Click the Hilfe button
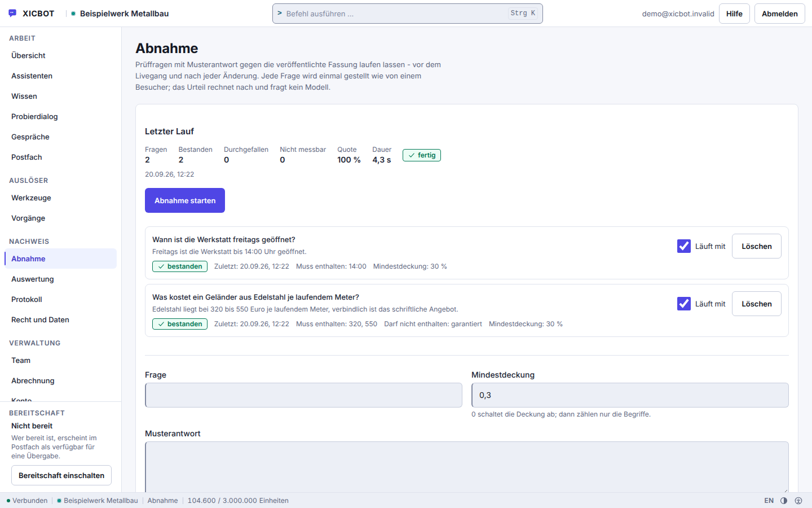The height and width of the screenshot is (508, 812). (734, 14)
